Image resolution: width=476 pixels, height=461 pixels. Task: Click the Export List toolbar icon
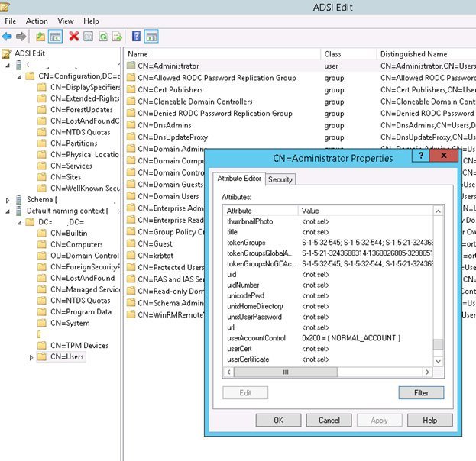coord(117,37)
